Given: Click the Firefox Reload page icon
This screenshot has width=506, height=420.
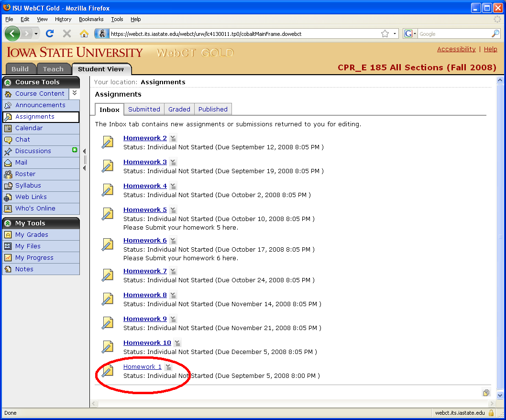Looking at the screenshot, I should (50, 33).
